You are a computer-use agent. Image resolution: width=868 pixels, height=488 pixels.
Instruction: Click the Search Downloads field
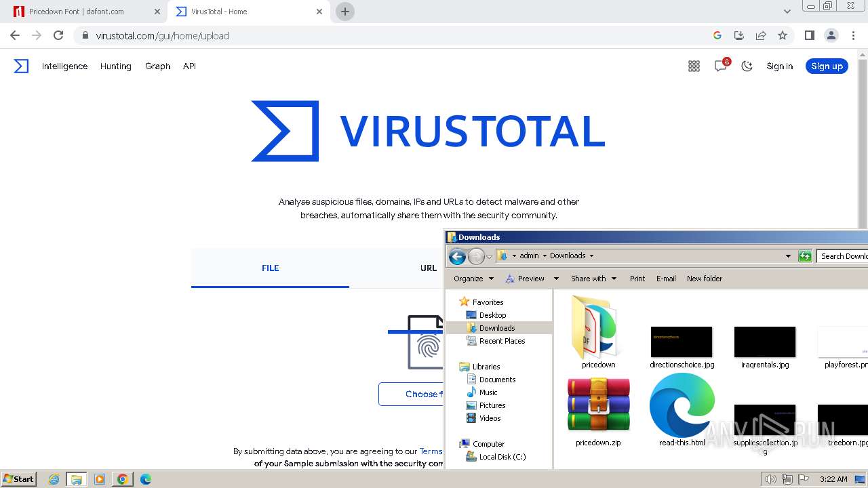coord(842,256)
